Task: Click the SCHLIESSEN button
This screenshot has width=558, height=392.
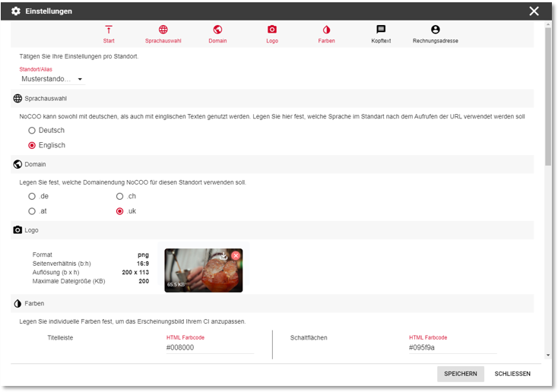Action: [512, 374]
